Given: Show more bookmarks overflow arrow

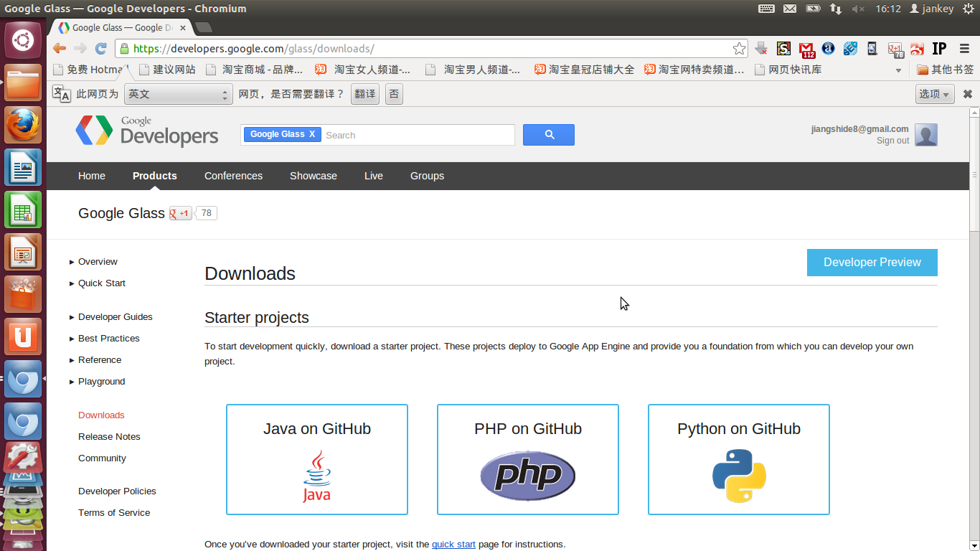Looking at the screenshot, I should point(898,70).
